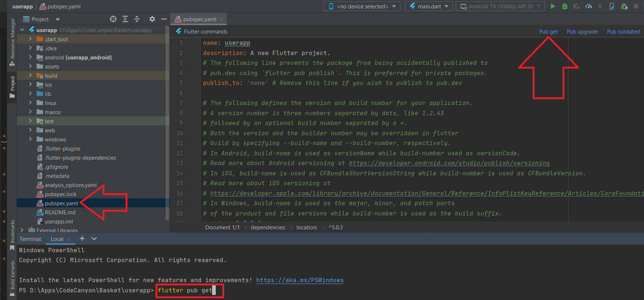Expand the lib folder

pyautogui.click(x=30, y=94)
